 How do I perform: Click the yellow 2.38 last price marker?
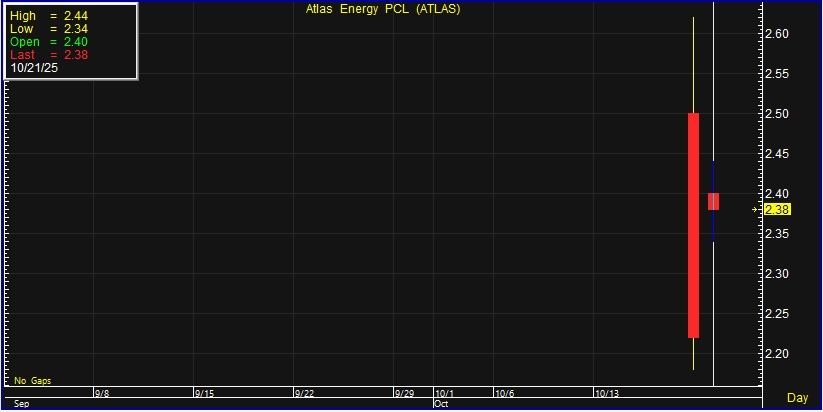(777, 209)
